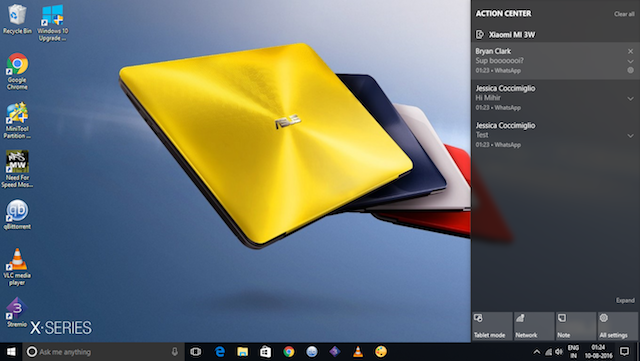Open VLC from the taskbar
The height and width of the screenshot is (361, 640).
[x=358, y=352]
